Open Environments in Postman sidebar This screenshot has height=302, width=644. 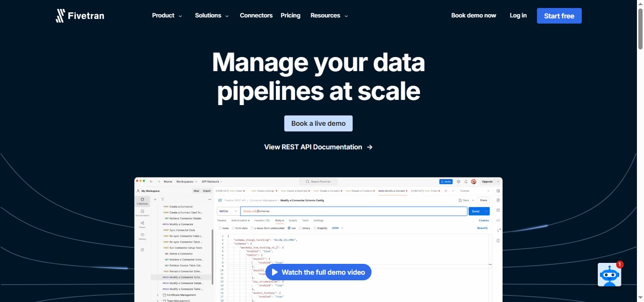click(142, 212)
